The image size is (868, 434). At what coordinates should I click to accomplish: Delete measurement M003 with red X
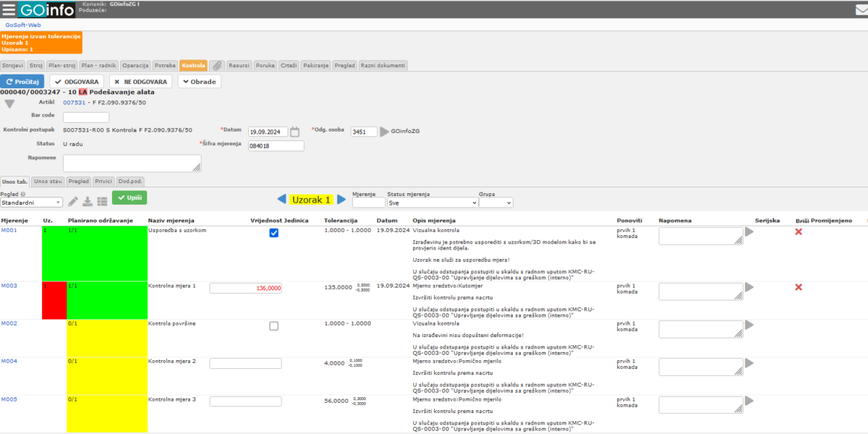pos(799,287)
